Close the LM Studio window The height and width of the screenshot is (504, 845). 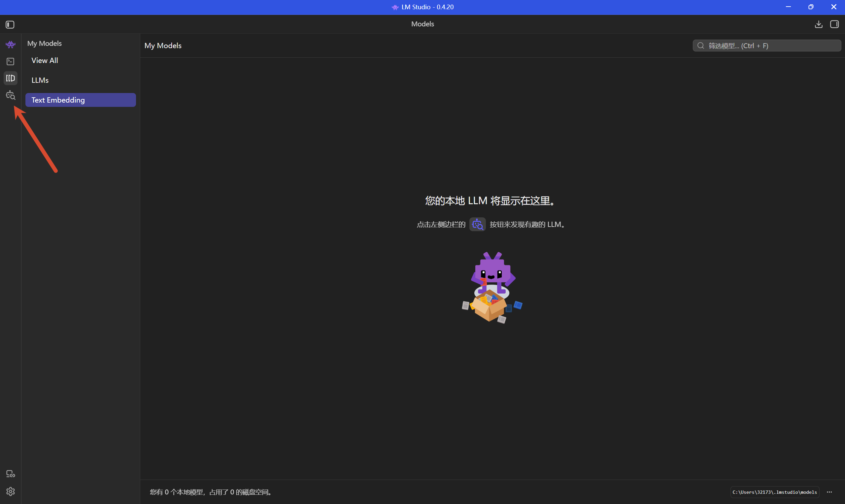833,7
